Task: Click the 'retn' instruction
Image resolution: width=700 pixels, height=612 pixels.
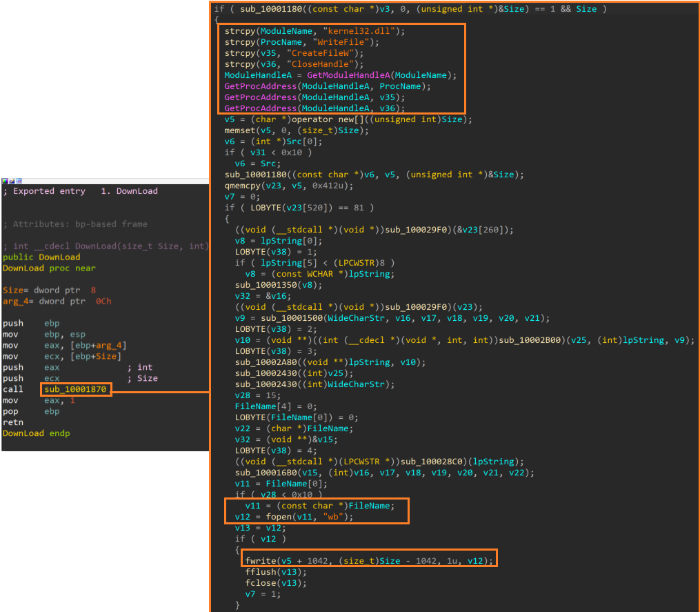Action: pyautogui.click(x=13, y=422)
